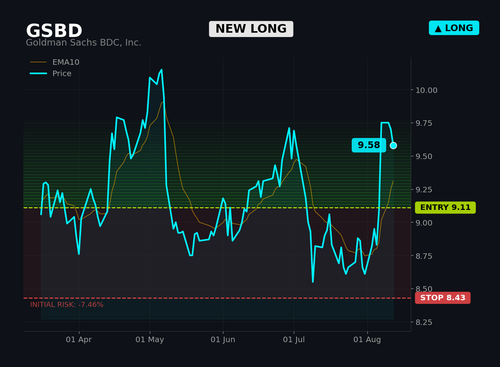Click the 01 Jul date label
The width and height of the screenshot is (500, 367).
click(x=294, y=340)
